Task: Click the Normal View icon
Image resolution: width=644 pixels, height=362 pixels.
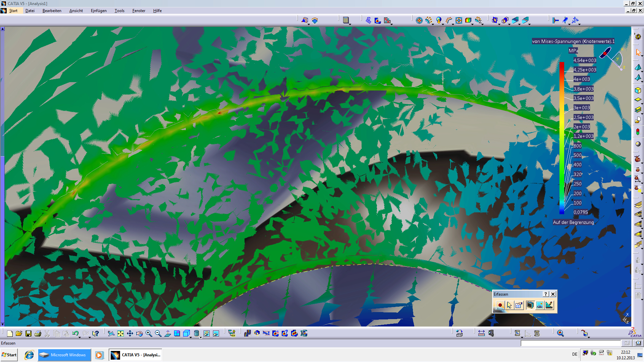Action: point(167,334)
